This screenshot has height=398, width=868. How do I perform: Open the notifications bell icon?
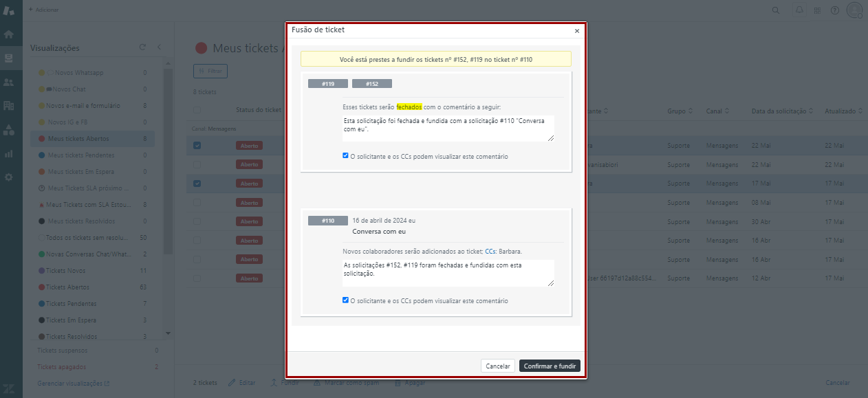(799, 10)
